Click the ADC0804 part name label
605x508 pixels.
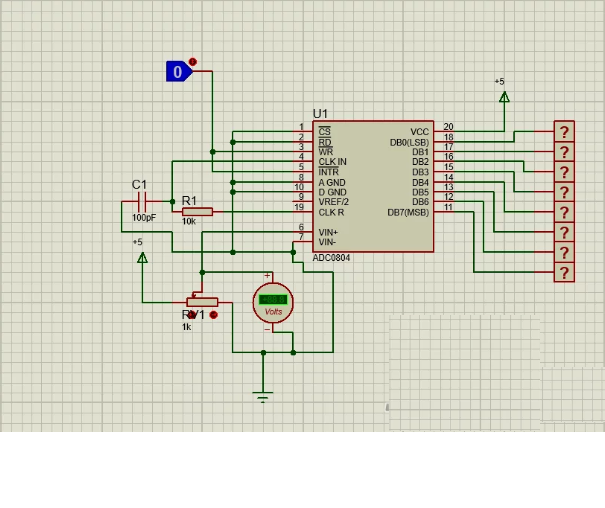331,258
